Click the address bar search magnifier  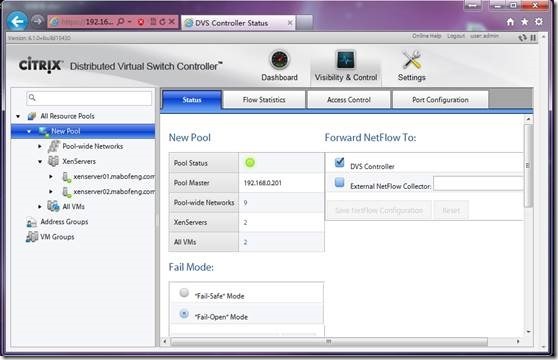pos(120,22)
